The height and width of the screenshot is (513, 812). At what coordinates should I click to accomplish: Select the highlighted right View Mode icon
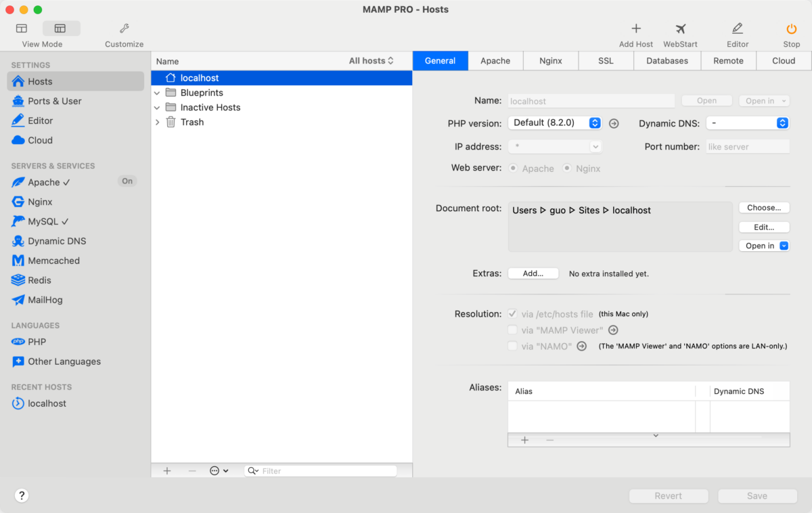tap(61, 28)
